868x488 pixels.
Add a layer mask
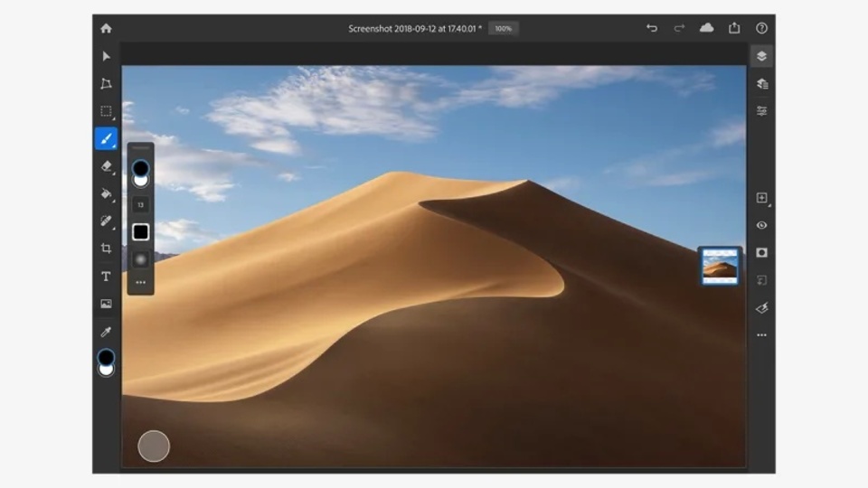point(761,252)
